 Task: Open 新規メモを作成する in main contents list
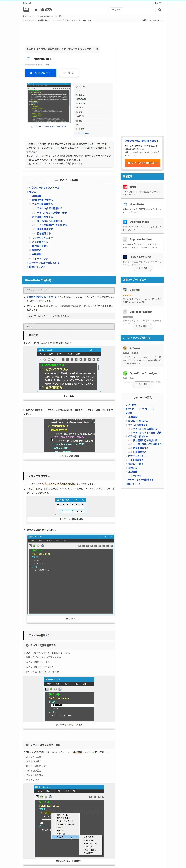pyautogui.click(x=43, y=200)
